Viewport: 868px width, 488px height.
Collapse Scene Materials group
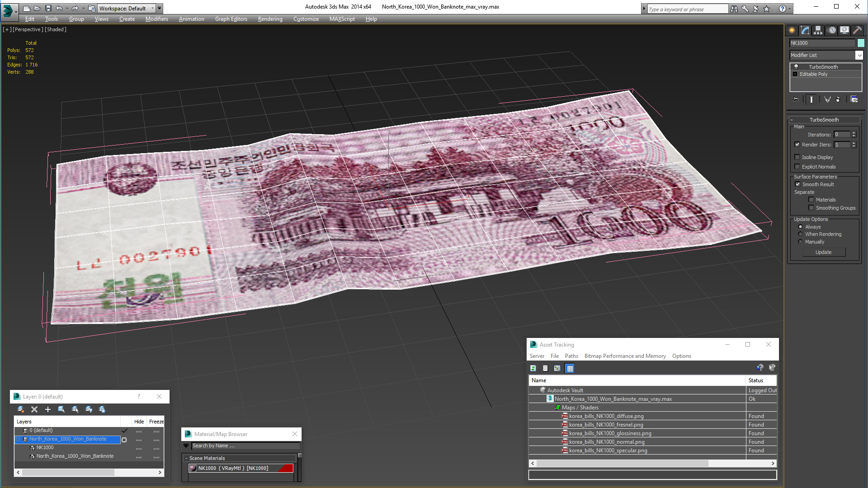pos(186,458)
